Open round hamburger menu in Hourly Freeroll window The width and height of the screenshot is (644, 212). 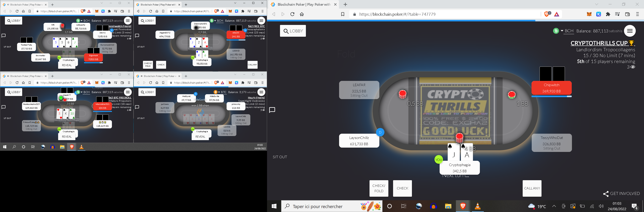tap(261, 92)
